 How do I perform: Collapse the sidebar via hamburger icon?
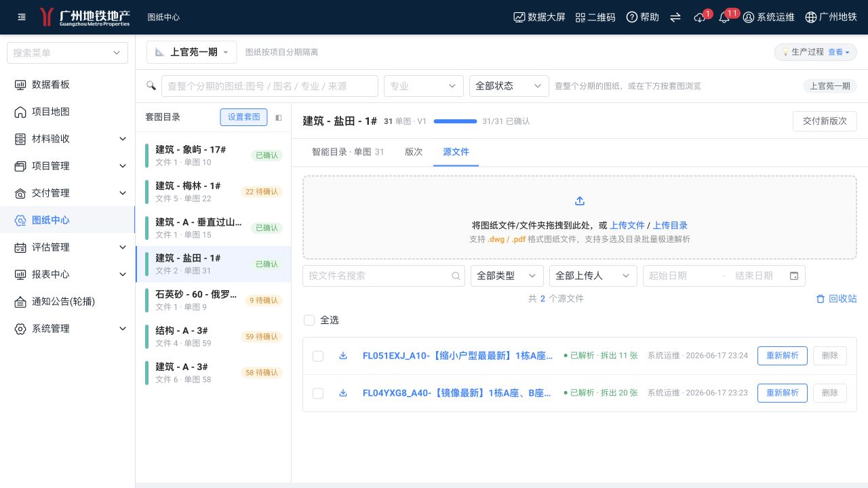click(x=22, y=17)
